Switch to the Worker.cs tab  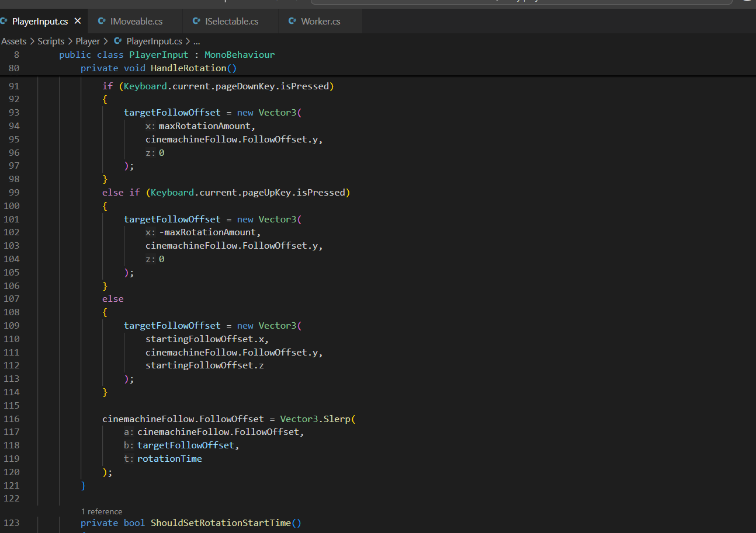point(321,22)
